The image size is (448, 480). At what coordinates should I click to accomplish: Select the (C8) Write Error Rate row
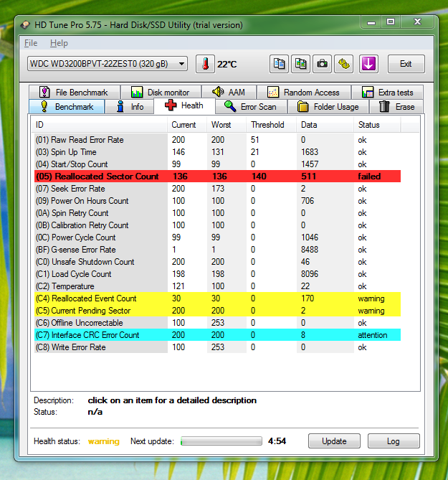[x=217, y=347]
